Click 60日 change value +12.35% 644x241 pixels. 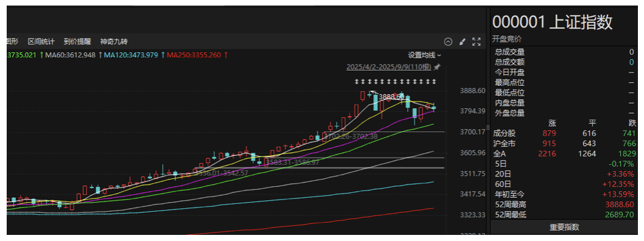pos(618,184)
